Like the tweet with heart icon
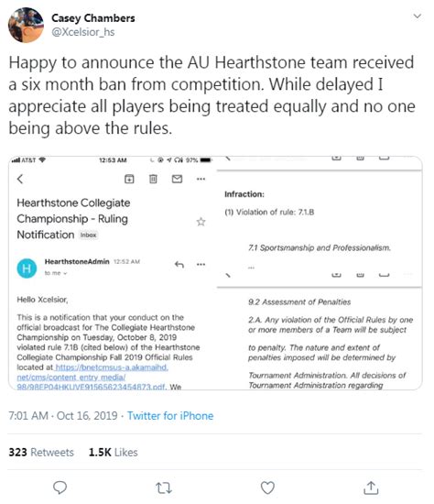Screen dimensions: 434x504 click(x=267, y=488)
